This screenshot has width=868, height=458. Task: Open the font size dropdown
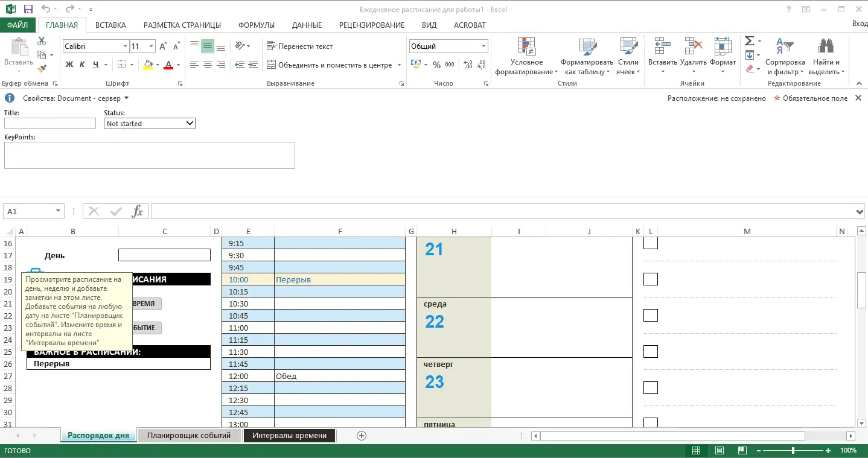coord(152,46)
